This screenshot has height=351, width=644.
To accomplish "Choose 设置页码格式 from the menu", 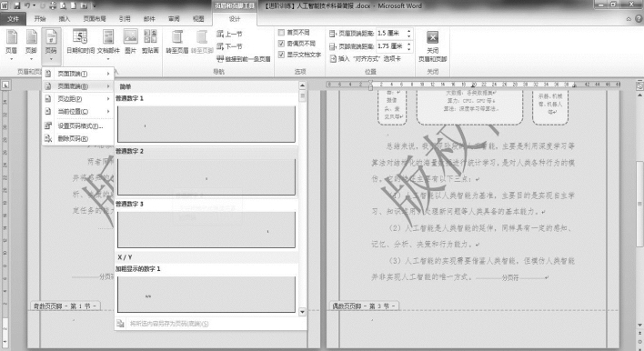I will [x=77, y=126].
